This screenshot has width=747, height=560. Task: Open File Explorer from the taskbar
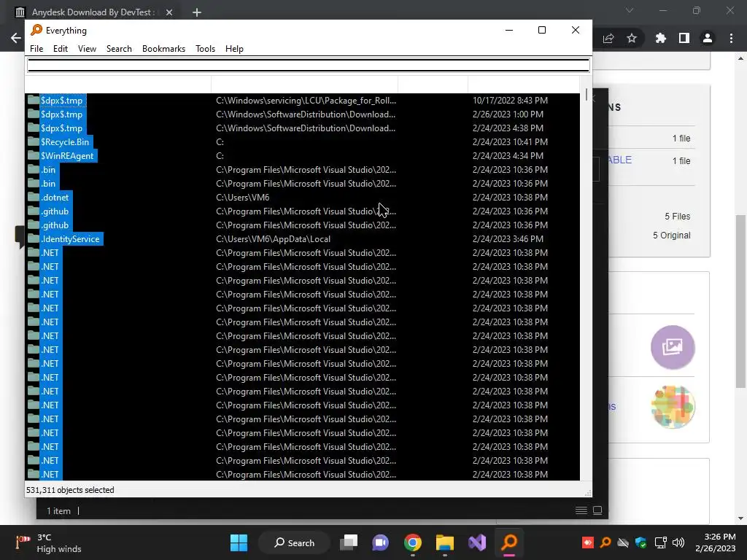pyautogui.click(x=445, y=542)
